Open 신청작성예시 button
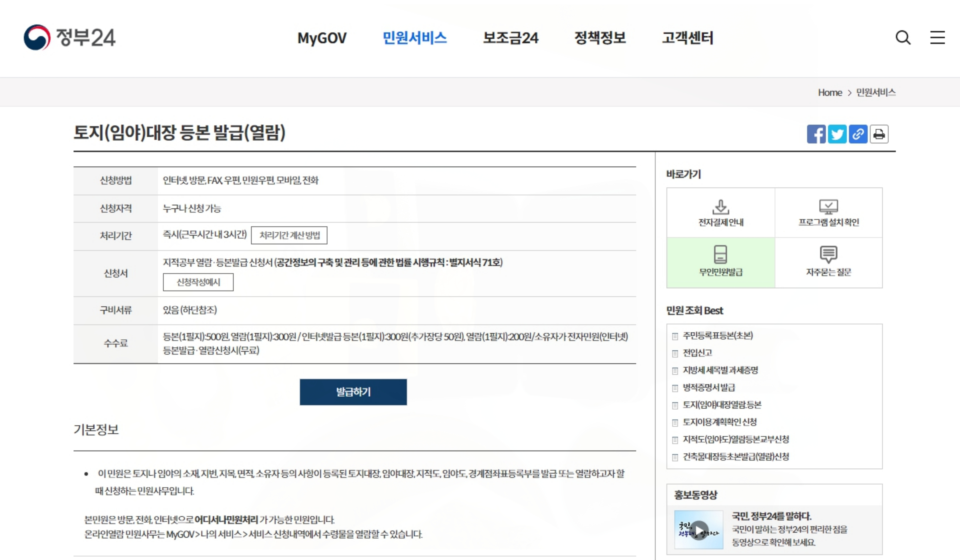The image size is (960, 560). click(198, 282)
